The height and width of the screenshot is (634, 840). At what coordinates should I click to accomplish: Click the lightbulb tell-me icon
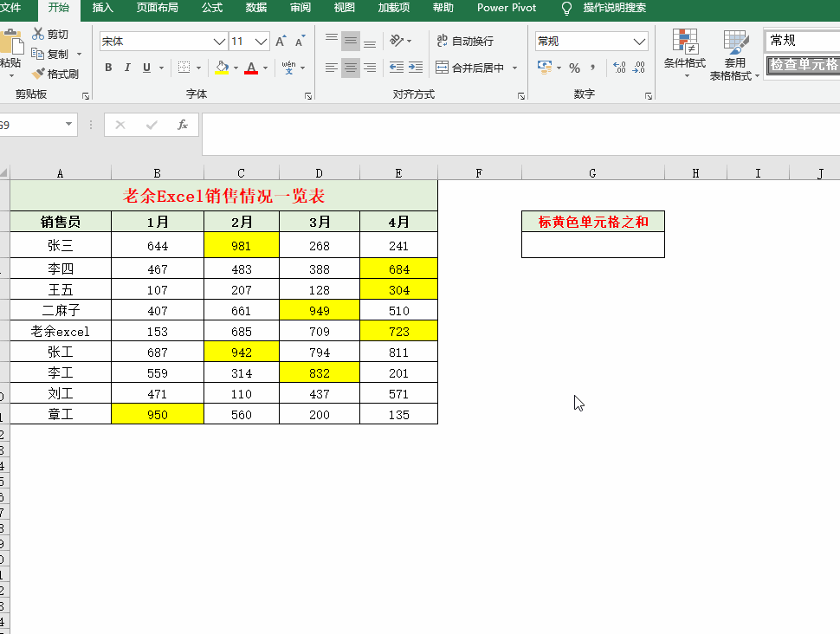tap(566, 9)
